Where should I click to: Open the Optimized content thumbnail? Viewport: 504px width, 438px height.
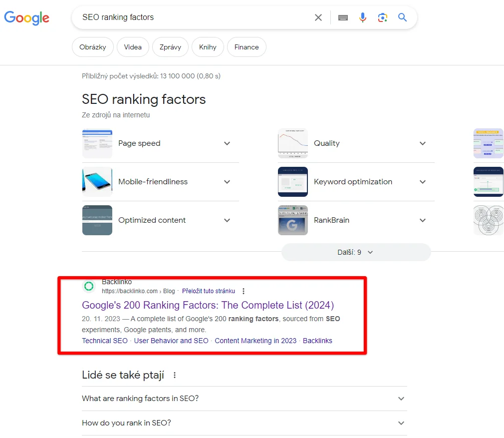coord(97,220)
